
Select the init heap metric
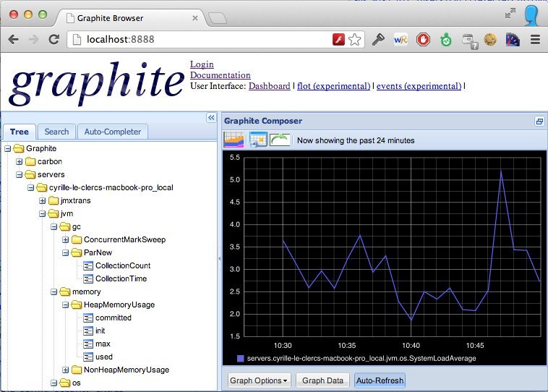(100, 331)
